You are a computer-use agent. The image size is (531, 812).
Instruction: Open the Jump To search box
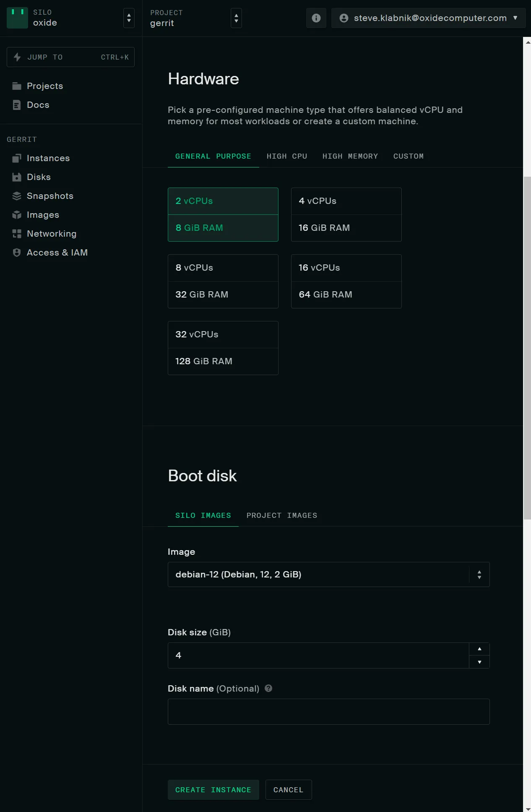pos(70,57)
